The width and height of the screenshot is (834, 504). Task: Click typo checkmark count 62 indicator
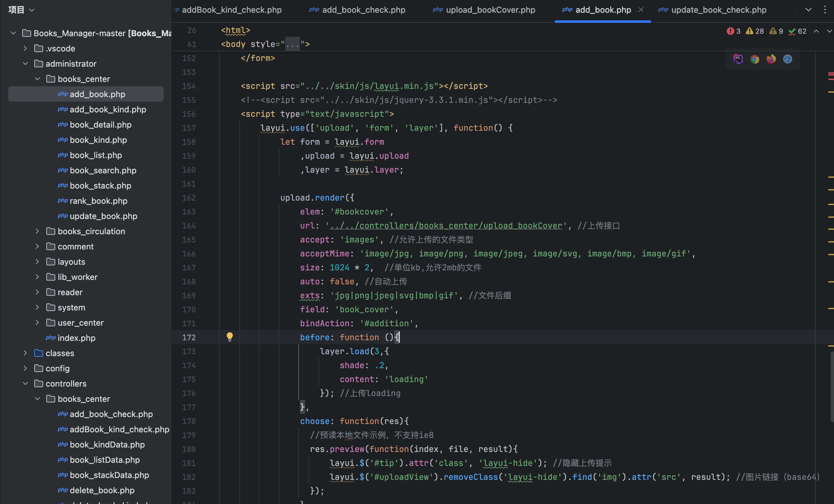(798, 31)
